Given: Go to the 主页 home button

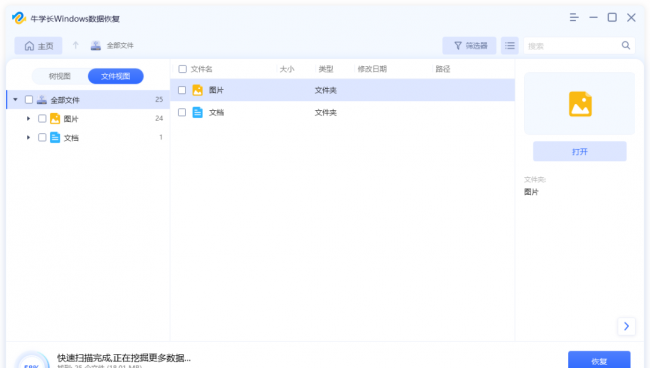Looking at the screenshot, I should point(39,46).
